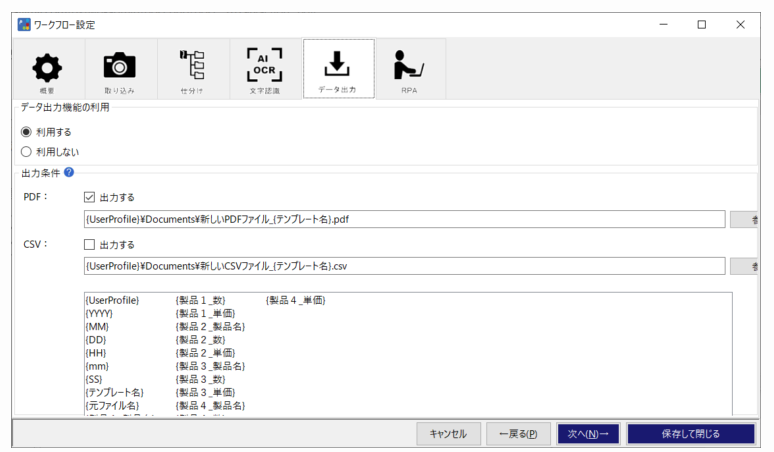
Task: Click the 戻る(P) button
Action: [x=518, y=434]
